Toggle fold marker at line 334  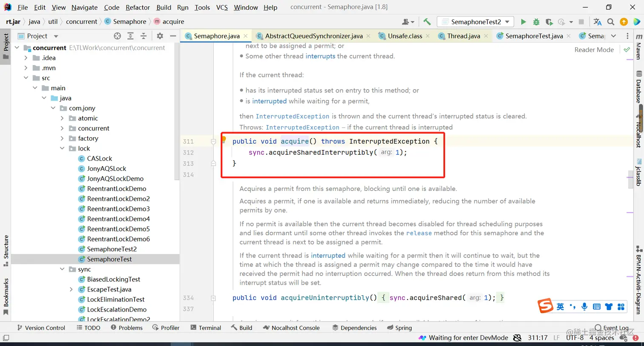[x=213, y=298]
